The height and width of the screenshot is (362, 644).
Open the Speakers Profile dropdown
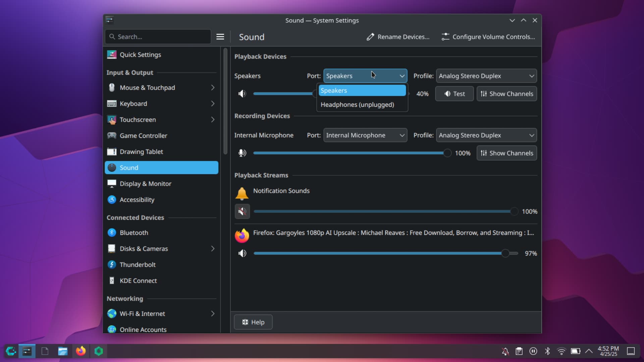pos(486,76)
